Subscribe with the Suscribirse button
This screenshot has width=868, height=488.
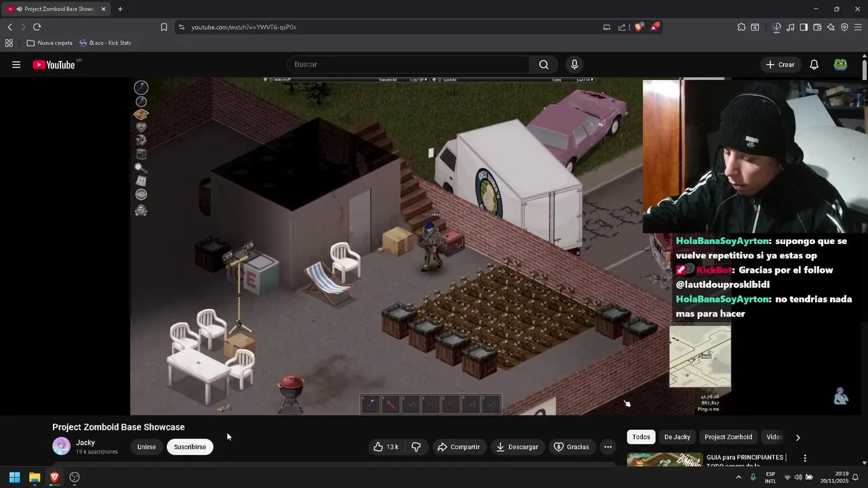coord(190,447)
